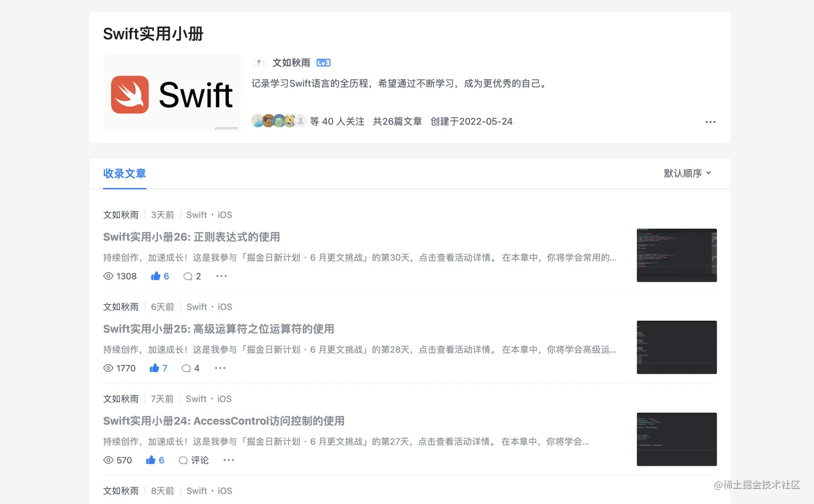Click Swift tag on the 3天前 article
This screenshot has height=504, width=814.
click(197, 215)
